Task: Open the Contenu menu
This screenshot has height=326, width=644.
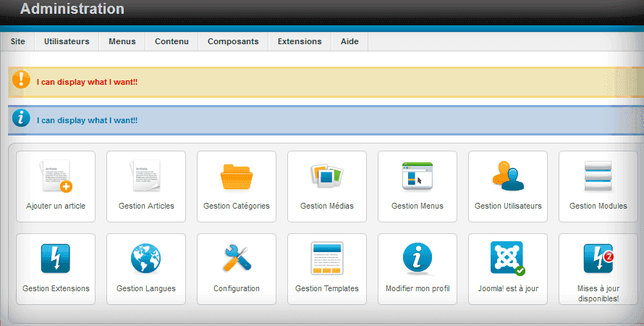Action: [171, 41]
